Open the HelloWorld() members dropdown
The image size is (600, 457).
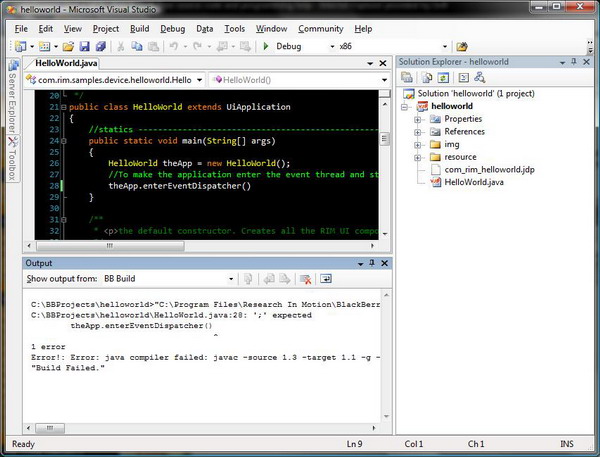point(384,80)
